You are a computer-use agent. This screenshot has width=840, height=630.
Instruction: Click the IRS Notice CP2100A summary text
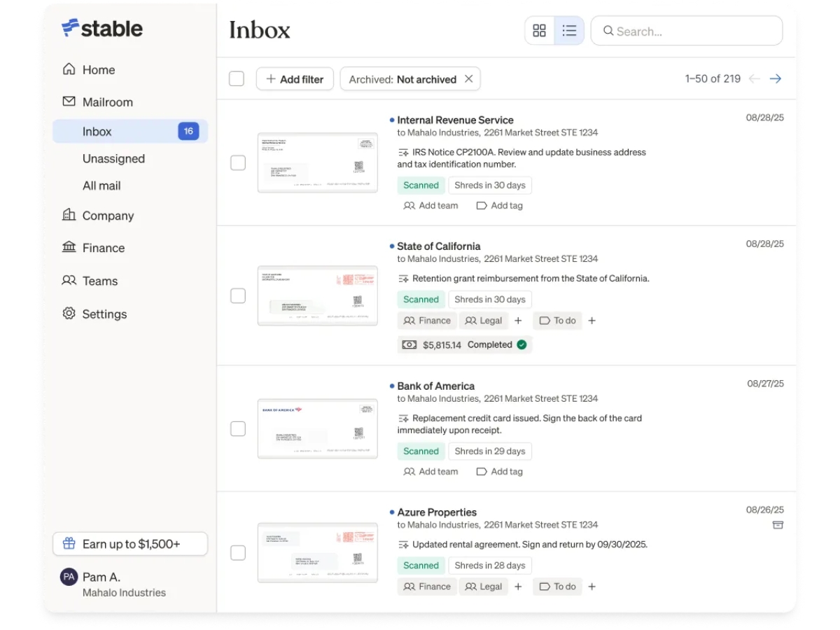point(521,158)
